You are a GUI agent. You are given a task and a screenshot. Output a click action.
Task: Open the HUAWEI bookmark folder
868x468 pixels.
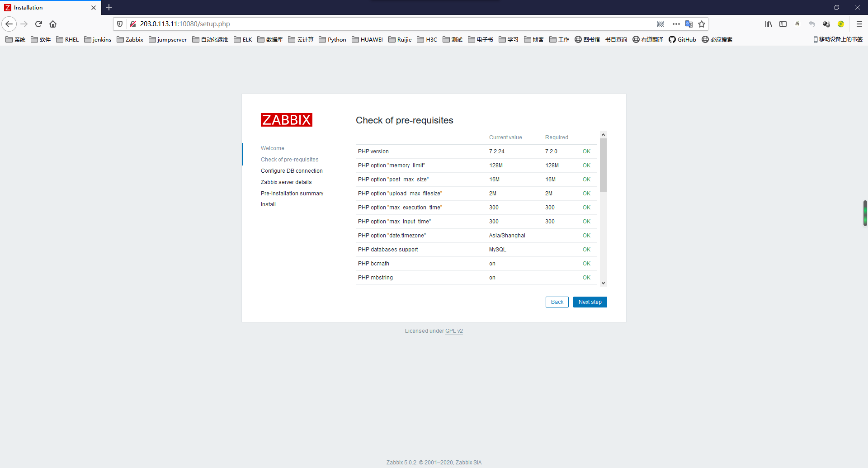[367, 40]
